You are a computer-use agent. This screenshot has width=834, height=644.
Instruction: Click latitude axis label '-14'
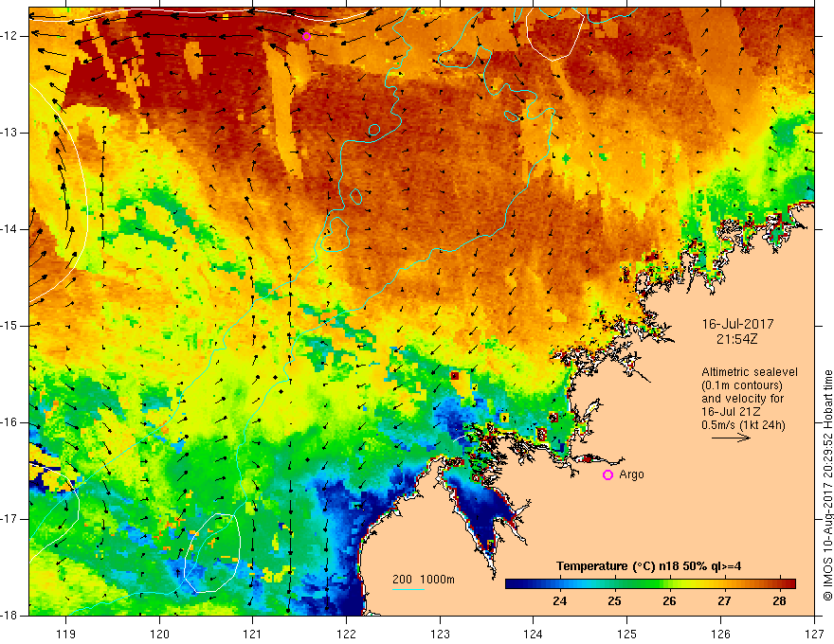pos(10,229)
